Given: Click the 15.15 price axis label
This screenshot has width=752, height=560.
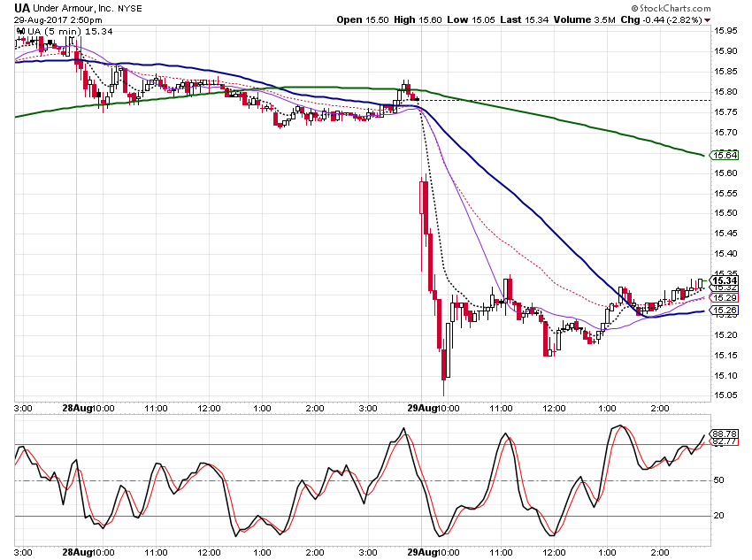Looking at the screenshot, I should pyautogui.click(x=725, y=356).
